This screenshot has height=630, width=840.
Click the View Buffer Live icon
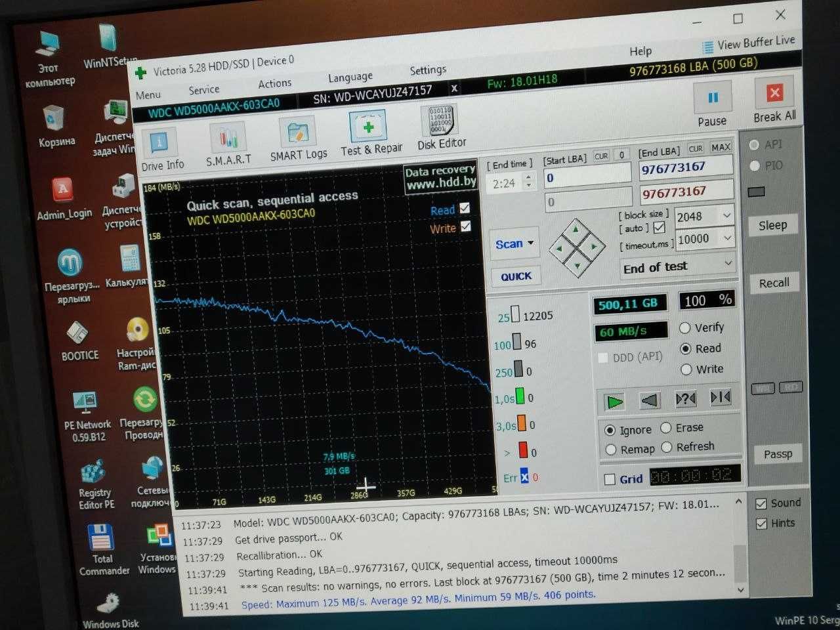[707, 47]
